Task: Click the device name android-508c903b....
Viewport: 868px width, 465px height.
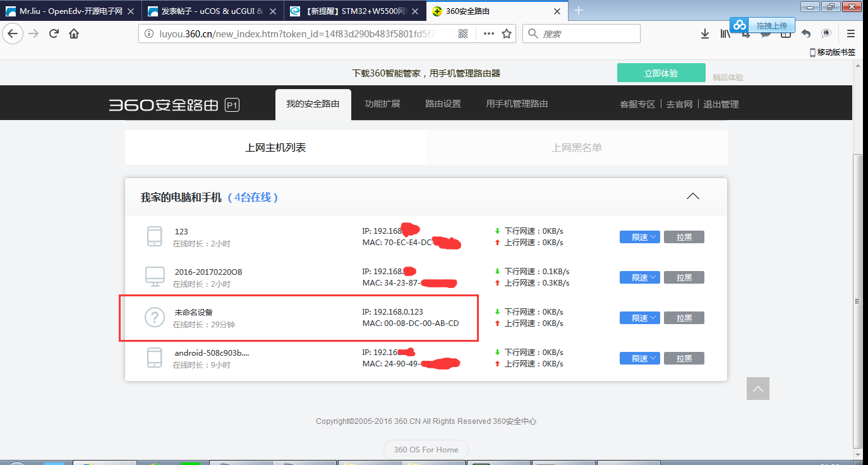Action: 212,353
